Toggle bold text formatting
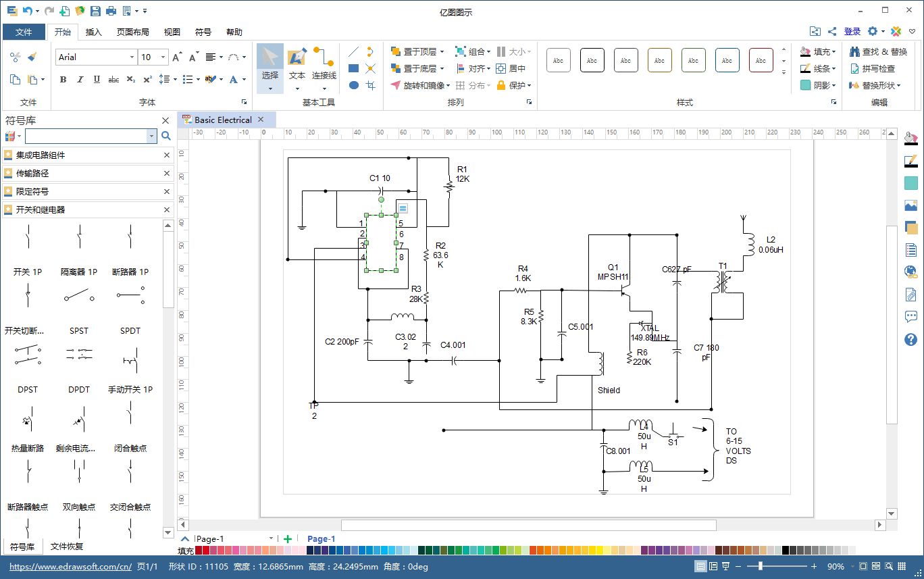 click(63, 80)
